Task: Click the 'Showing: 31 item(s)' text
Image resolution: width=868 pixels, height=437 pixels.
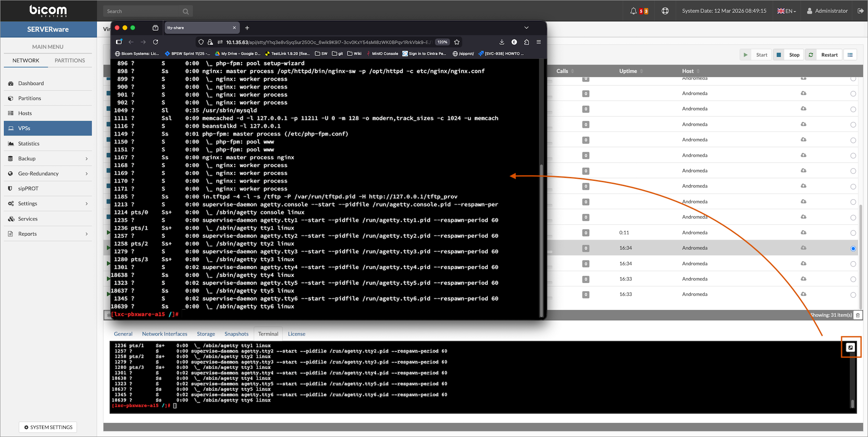Action: pyautogui.click(x=831, y=315)
